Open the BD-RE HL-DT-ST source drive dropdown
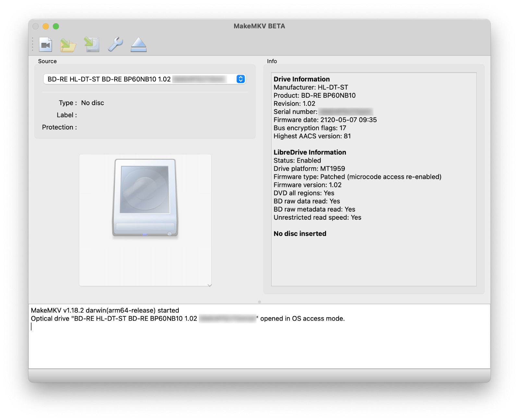Viewport: 519px width, 420px height. click(x=139, y=79)
